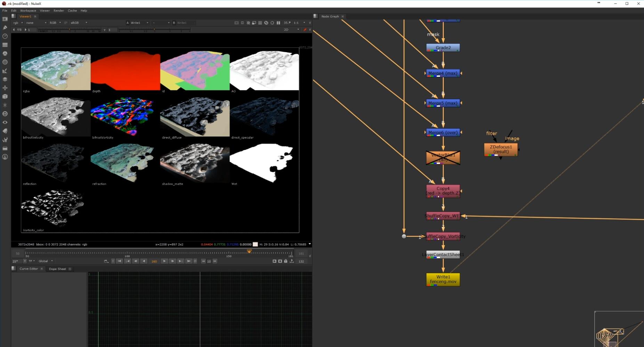Toggle the viewer scanline rows icon
Viewport: 644px width, 347px height.
point(260,23)
